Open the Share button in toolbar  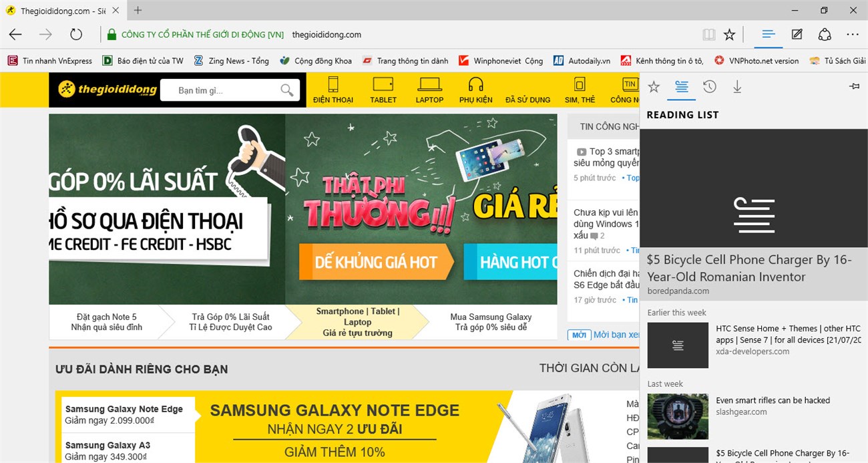(825, 35)
